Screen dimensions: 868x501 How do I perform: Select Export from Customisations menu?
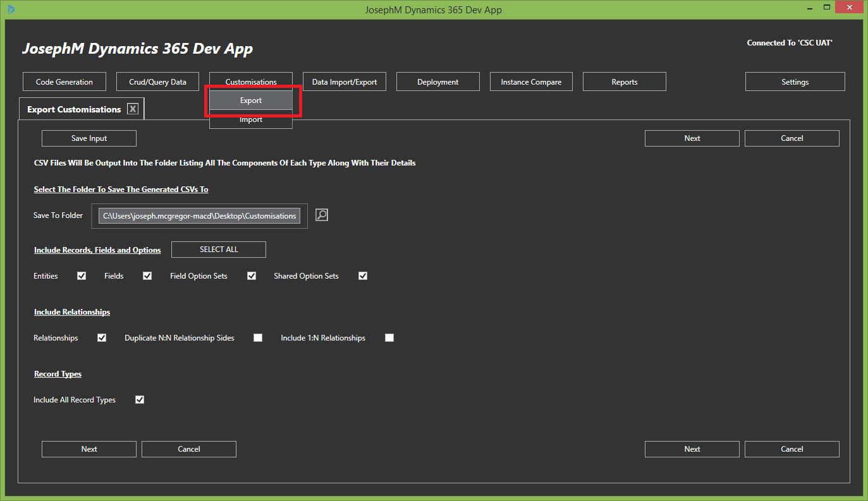point(251,100)
